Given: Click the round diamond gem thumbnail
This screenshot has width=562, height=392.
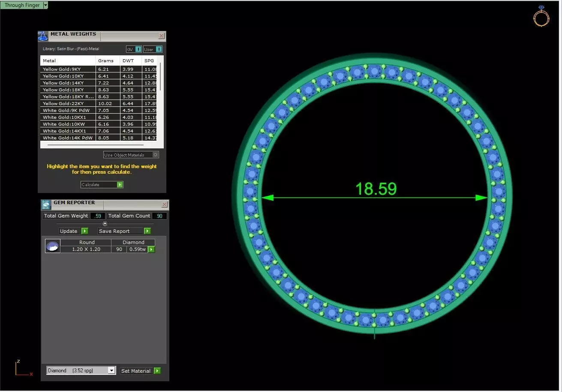Looking at the screenshot, I should [x=53, y=246].
